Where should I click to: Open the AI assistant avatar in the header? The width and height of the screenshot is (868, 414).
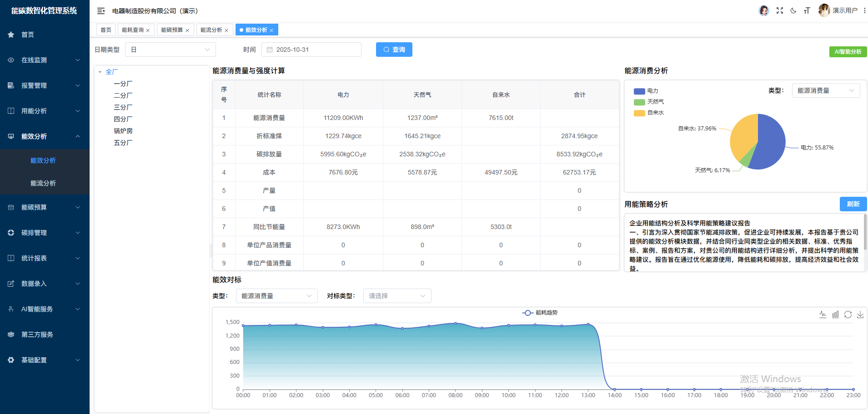pyautogui.click(x=764, y=10)
